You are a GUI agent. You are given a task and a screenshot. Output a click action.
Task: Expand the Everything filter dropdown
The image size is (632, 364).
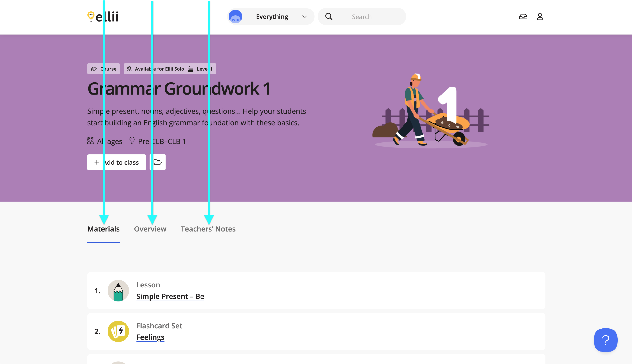click(272, 17)
